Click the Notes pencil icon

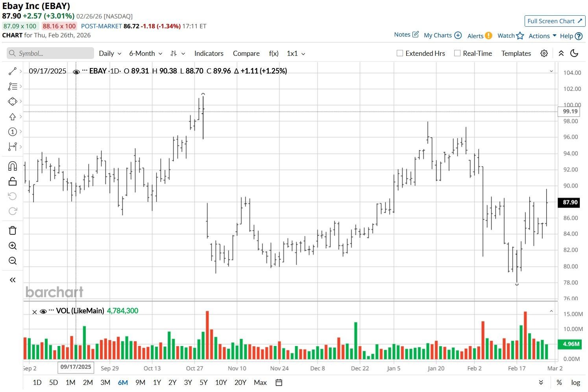pos(415,35)
